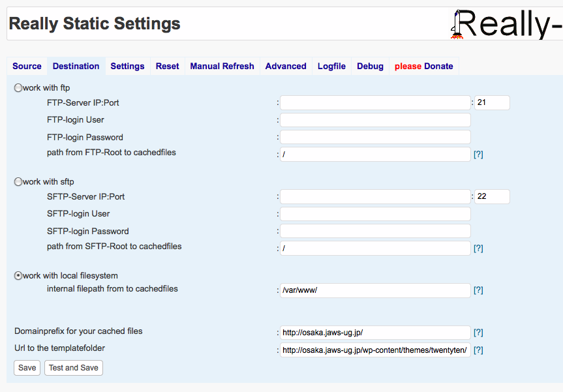Click the SFTP port field showing 22
The width and height of the screenshot is (563, 392).
click(x=492, y=197)
